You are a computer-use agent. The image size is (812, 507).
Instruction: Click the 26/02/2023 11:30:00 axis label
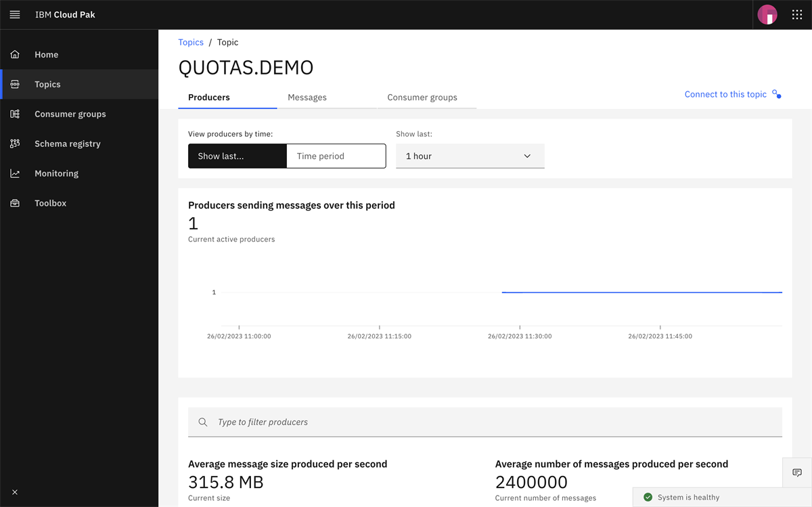(x=520, y=336)
